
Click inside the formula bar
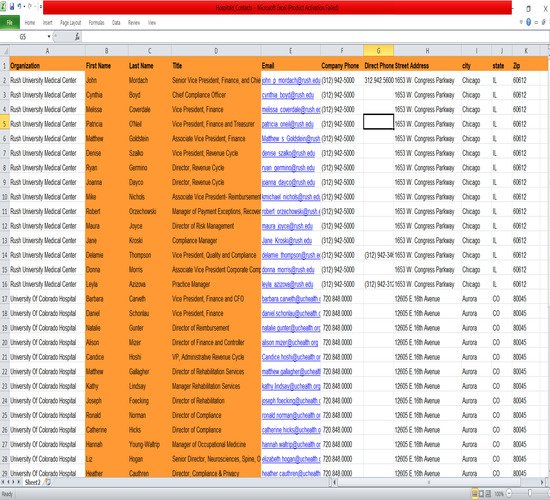[314, 36]
